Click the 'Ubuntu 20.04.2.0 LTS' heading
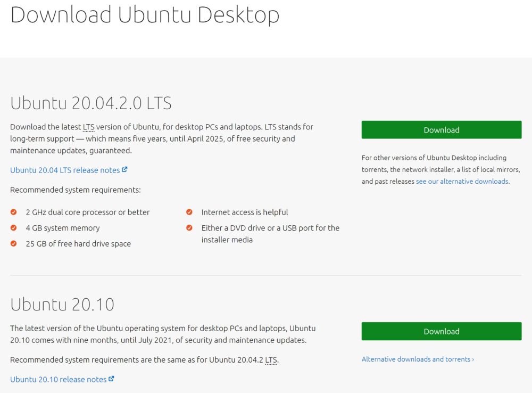 click(91, 103)
